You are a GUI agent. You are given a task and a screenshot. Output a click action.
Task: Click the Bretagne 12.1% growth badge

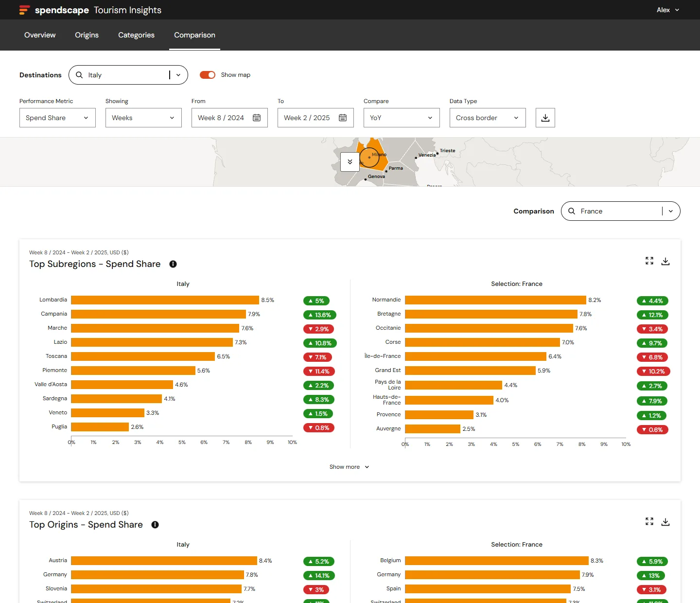click(653, 315)
